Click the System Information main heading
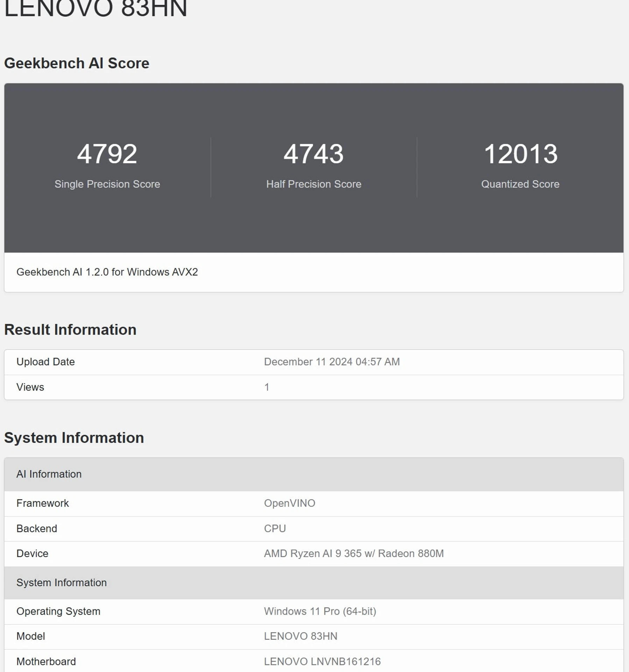 click(x=74, y=438)
